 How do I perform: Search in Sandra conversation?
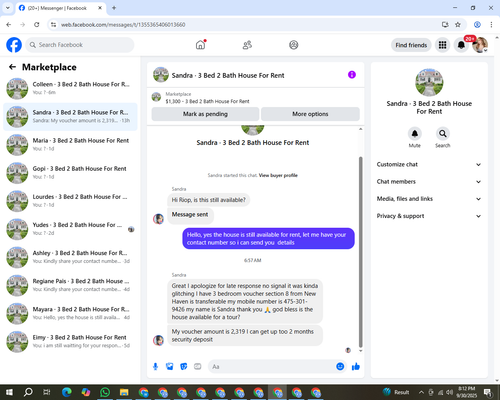pos(442,134)
